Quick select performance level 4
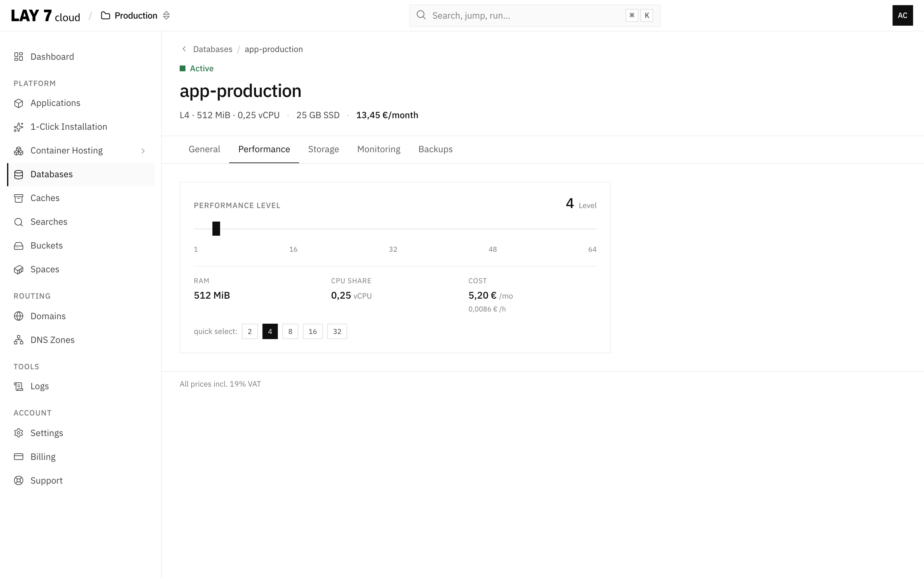This screenshot has height=578, width=924. tap(270, 331)
